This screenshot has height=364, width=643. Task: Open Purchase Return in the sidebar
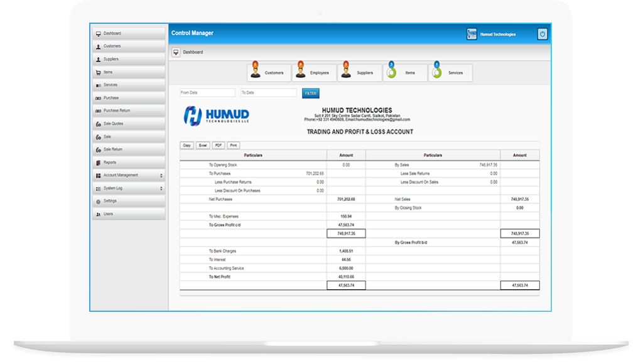click(x=129, y=111)
